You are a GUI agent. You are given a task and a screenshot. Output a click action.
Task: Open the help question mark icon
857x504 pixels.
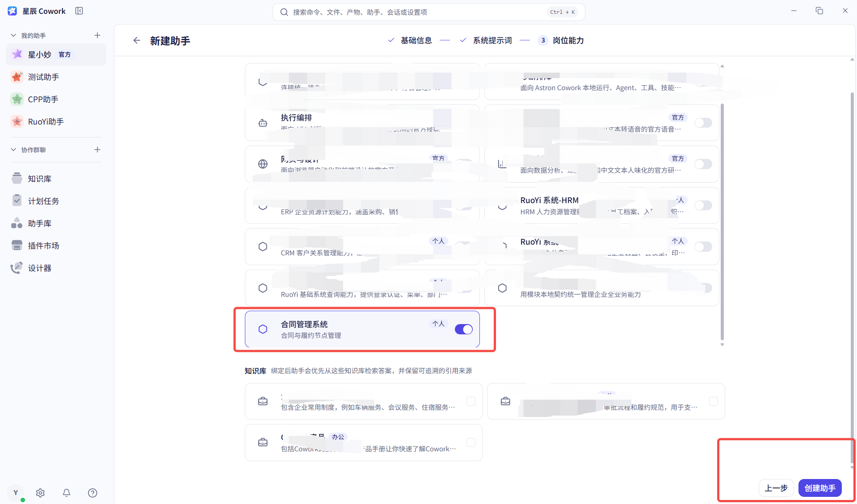pos(92,493)
